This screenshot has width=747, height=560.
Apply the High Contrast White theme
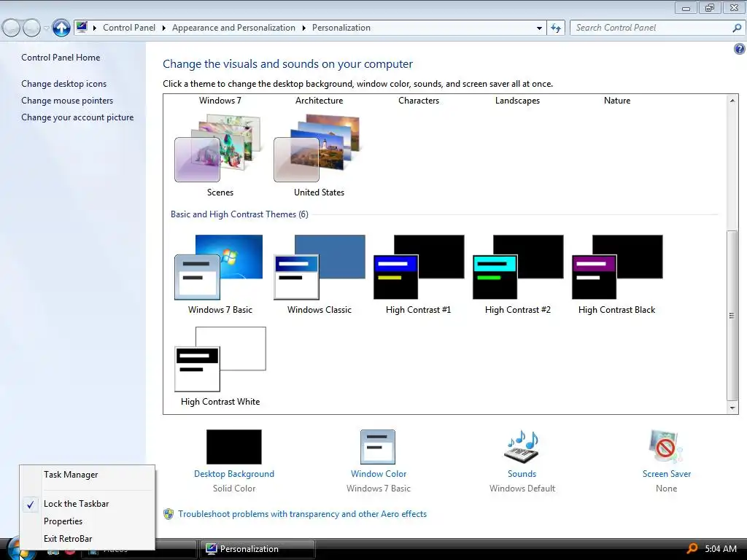(220, 359)
